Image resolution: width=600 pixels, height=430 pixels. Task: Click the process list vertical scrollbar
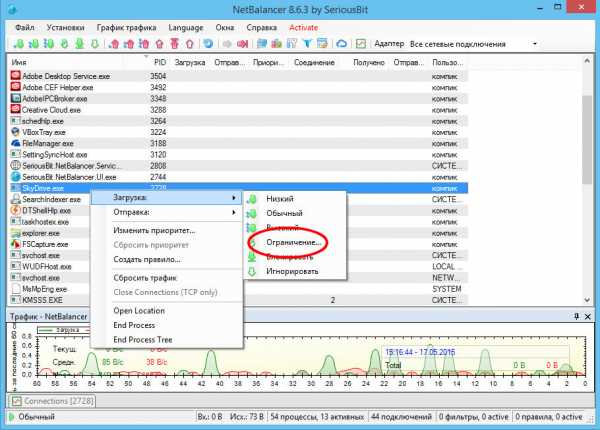tap(587, 140)
